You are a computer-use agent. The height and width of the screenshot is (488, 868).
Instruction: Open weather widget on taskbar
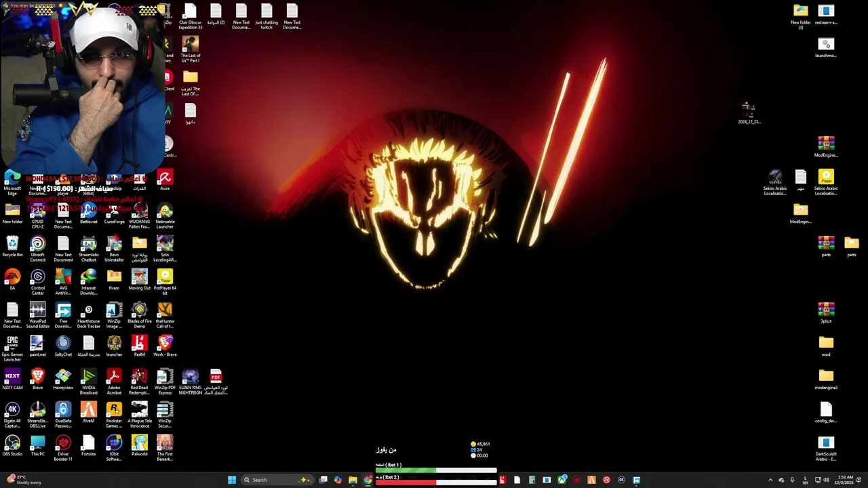click(24, 480)
